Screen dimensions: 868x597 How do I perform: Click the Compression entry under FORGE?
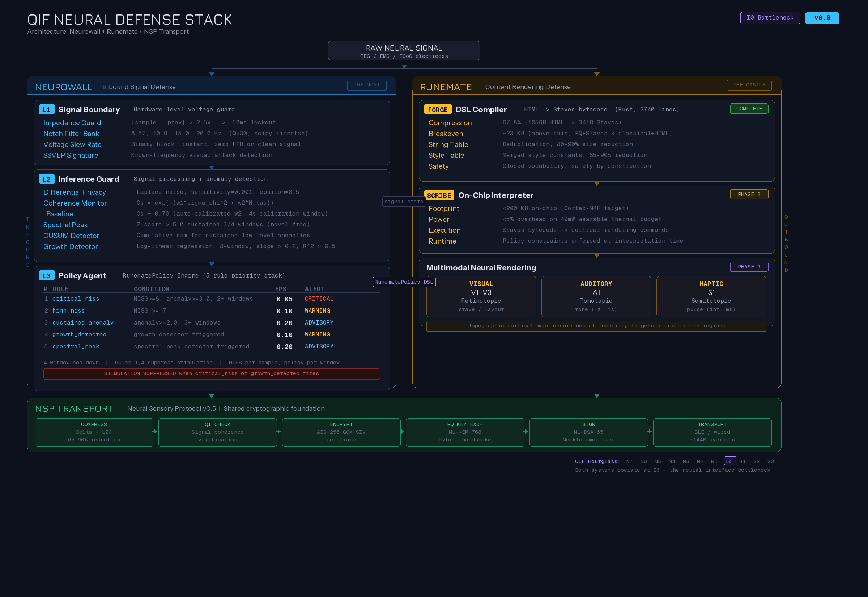(x=450, y=123)
